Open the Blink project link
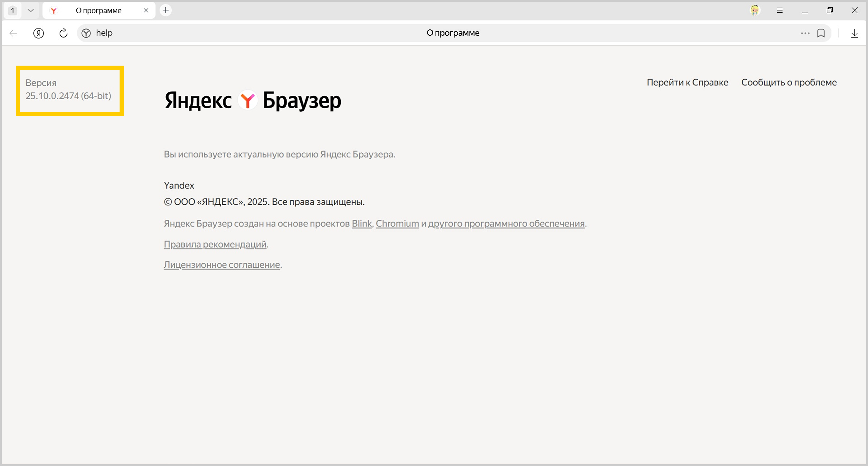 361,224
